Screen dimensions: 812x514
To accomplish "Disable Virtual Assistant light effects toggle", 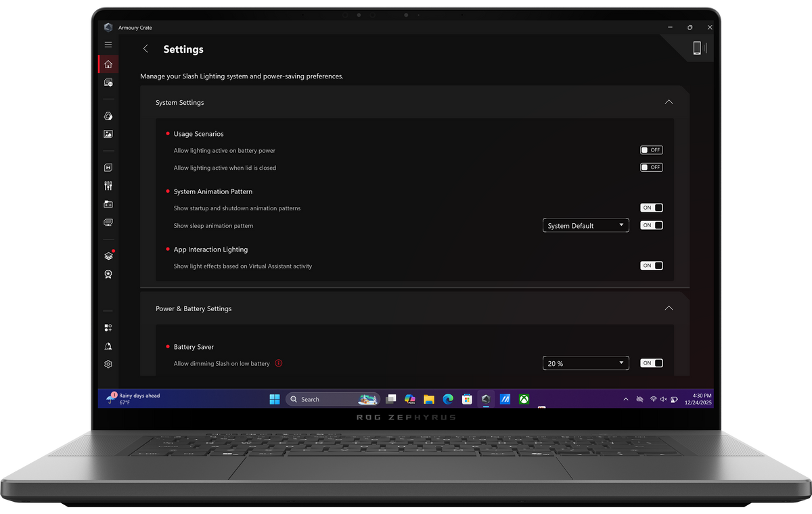I will (652, 266).
